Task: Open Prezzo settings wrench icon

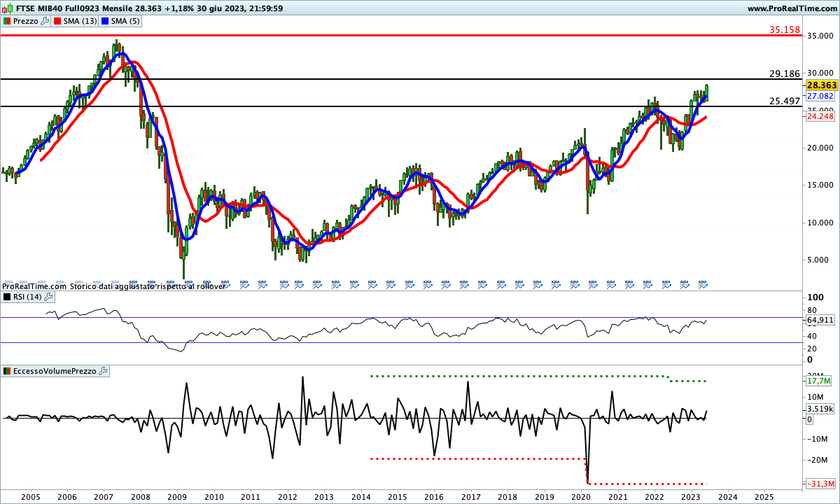Action: point(45,21)
